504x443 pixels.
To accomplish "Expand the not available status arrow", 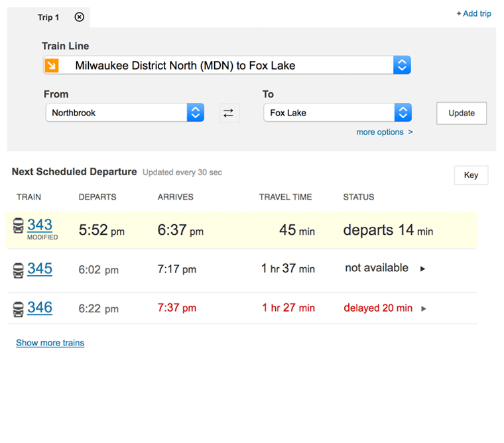I will [x=422, y=269].
